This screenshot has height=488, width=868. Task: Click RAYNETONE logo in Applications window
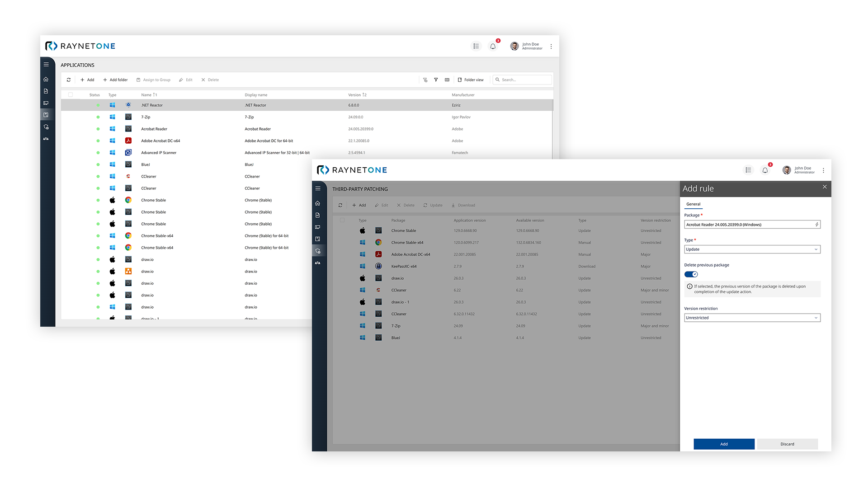[80, 46]
